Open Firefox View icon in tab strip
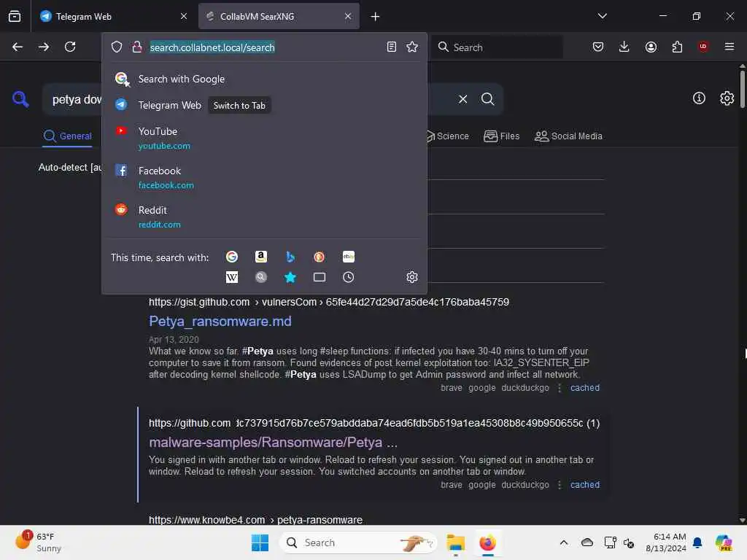747x560 pixels. coord(15,16)
